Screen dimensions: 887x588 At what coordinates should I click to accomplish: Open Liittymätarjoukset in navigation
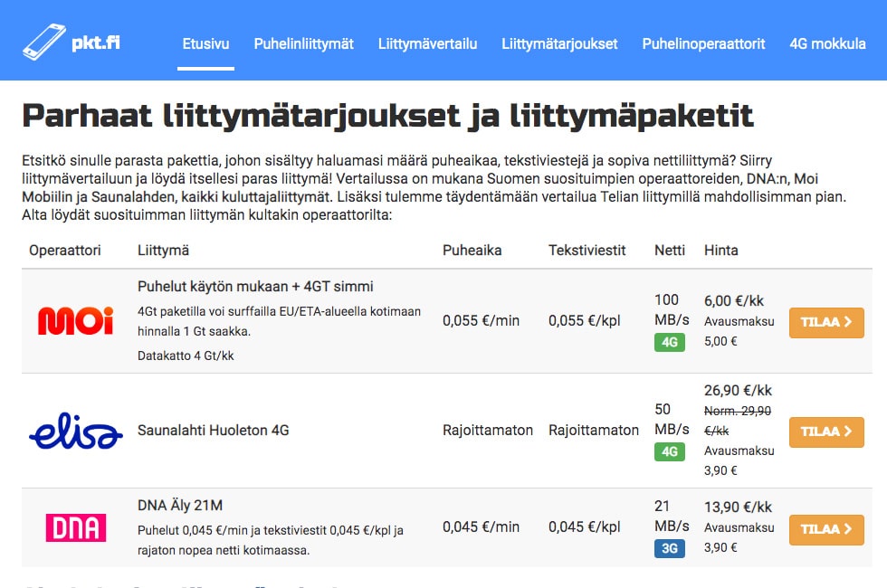pos(559,44)
